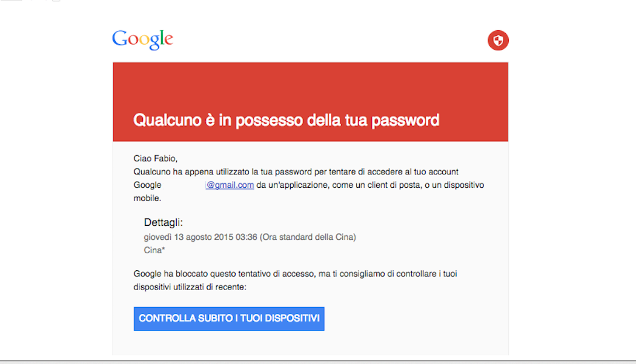The height and width of the screenshot is (364, 636).
Task: Click the word 'mobile.' in the message
Action: pyautogui.click(x=147, y=199)
